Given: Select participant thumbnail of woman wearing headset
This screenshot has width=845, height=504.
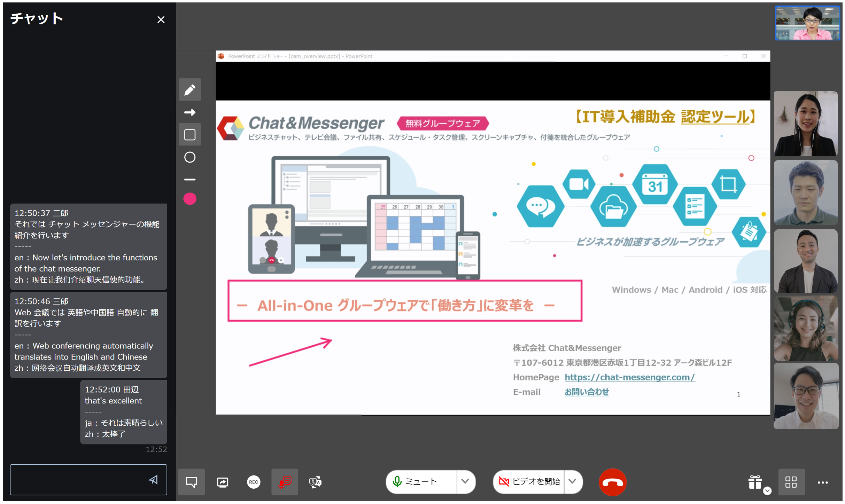Looking at the screenshot, I should tap(806, 328).
